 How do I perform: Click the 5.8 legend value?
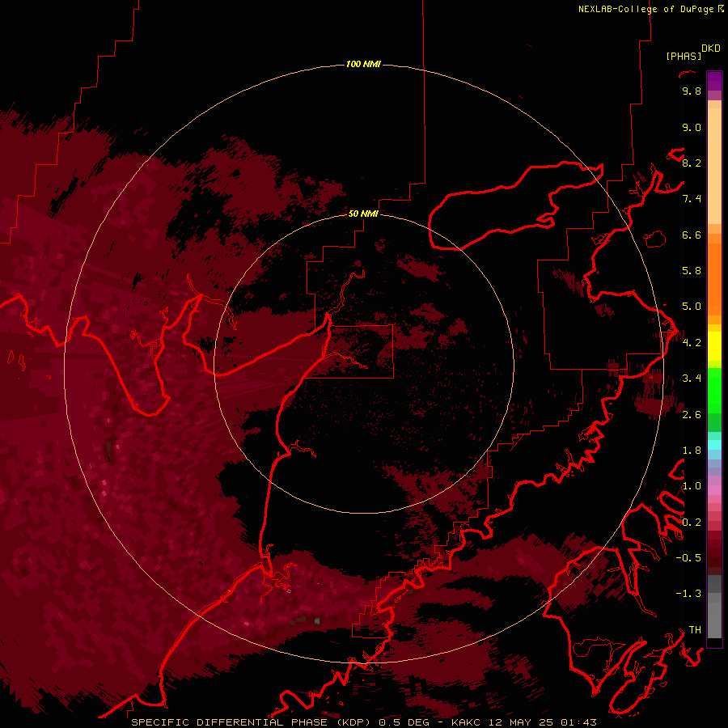(692, 271)
